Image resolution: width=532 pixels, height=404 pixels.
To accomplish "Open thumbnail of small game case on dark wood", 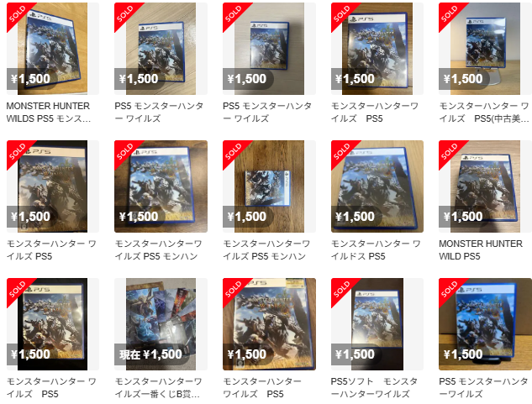I will click(x=269, y=186).
